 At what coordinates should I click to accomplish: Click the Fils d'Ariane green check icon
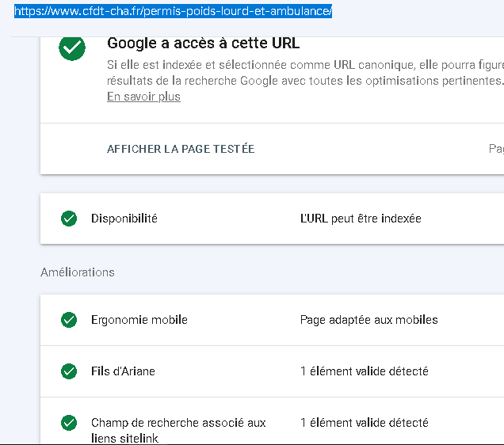coord(69,371)
